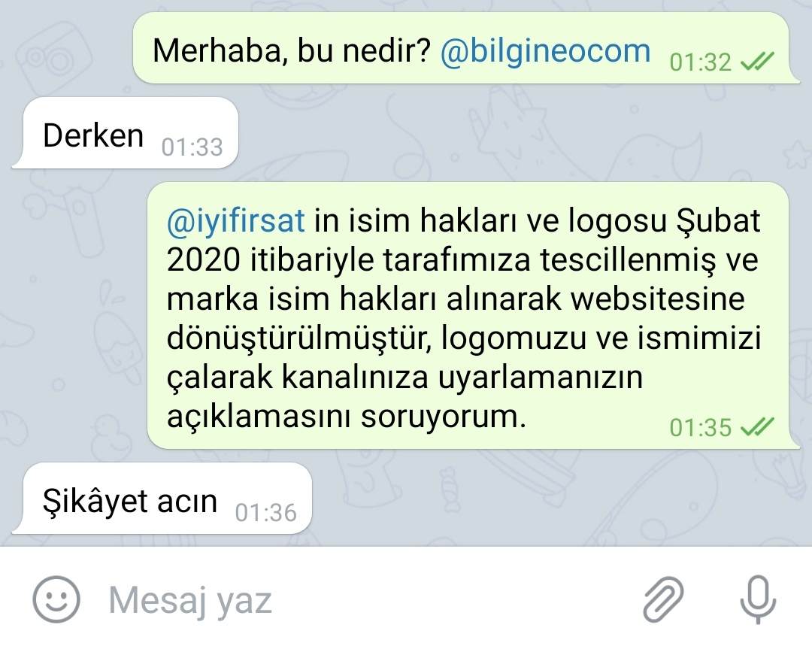The image size is (812, 649).
Task: Open the @bilgineocom mention link
Action: click(545, 51)
